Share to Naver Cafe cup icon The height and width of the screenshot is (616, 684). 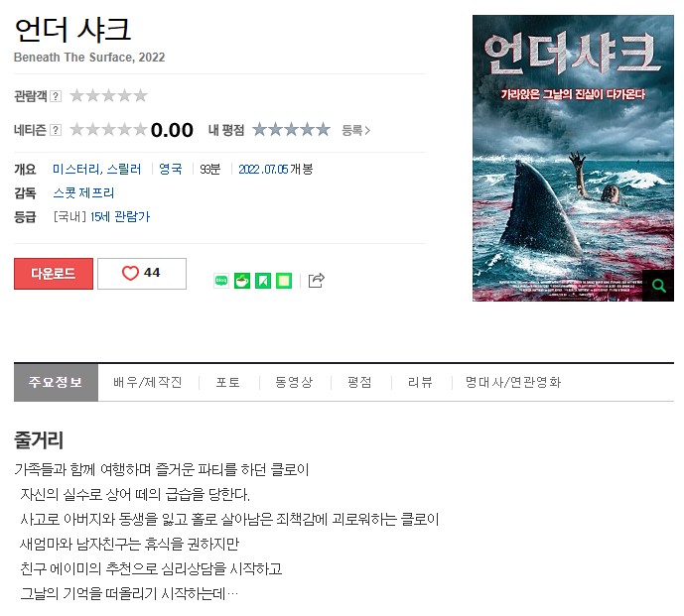coord(242,281)
